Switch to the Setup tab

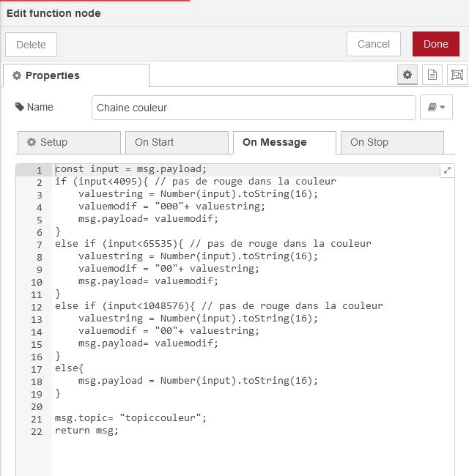pyautogui.click(x=70, y=142)
